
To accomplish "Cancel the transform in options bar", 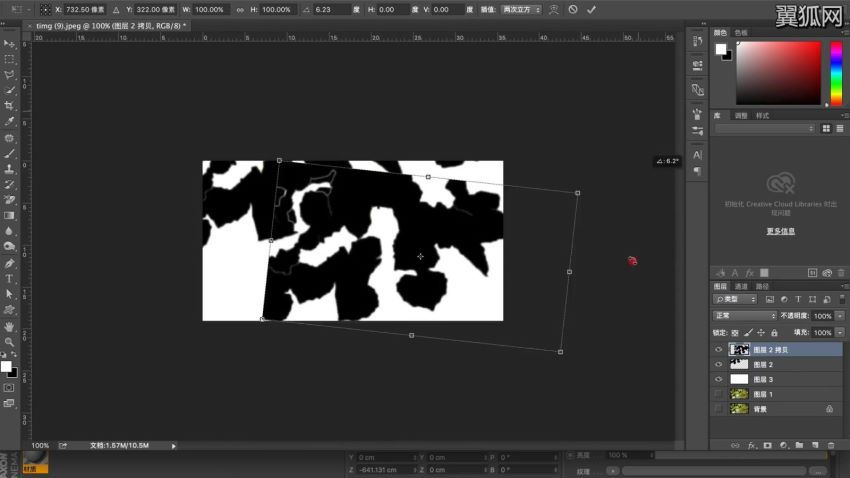I will (573, 9).
